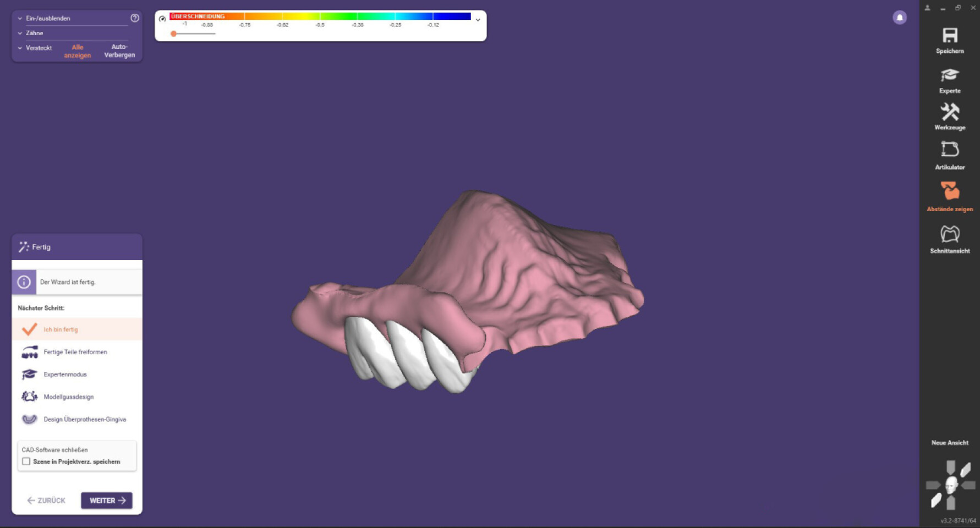The width and height of the screenshot is (980, 528).
Task: Click the WEITER button
Action: pyautogui.click(x=107, y=501)
